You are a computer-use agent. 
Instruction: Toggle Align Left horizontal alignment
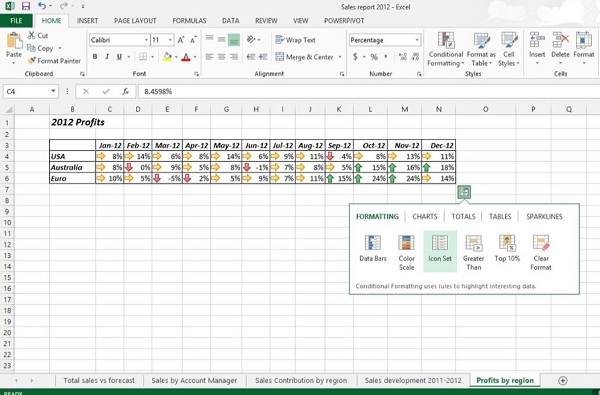point(209,57)
